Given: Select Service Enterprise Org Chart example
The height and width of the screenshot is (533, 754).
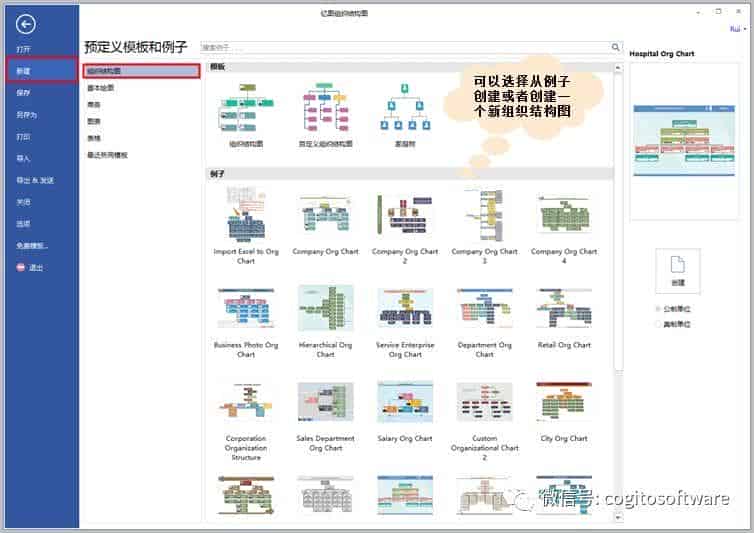Looking at the screenshot, I should [405, 322].
